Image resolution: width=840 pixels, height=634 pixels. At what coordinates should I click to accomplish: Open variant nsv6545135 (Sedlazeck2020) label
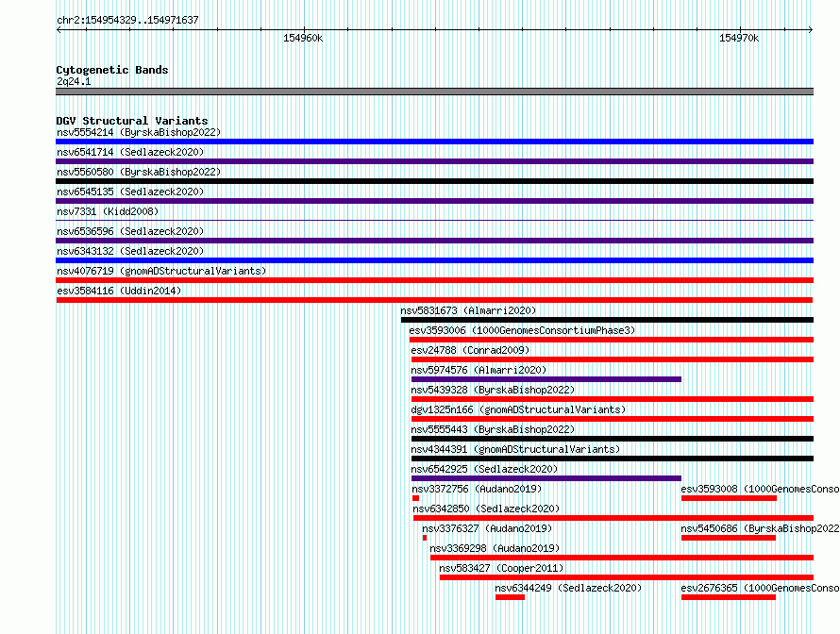coord(130,192)
